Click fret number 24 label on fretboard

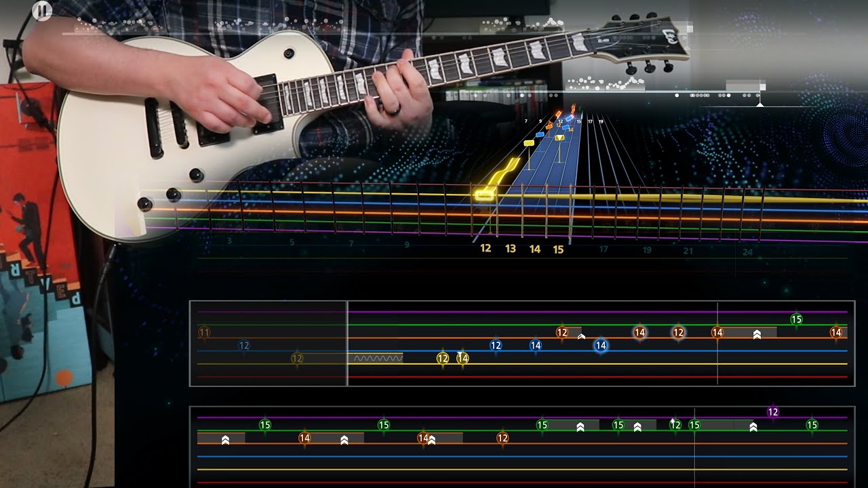point(747,252)
